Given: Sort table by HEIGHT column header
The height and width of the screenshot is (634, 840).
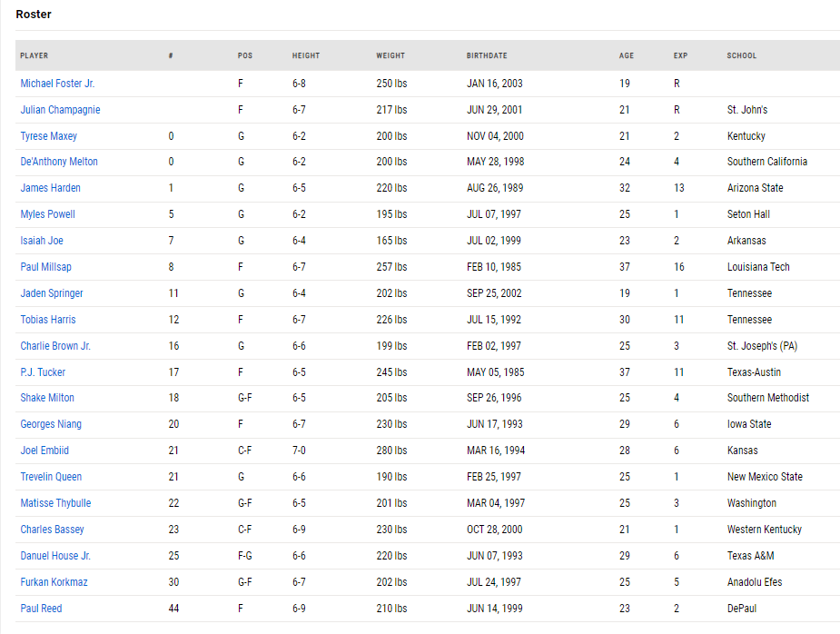Looking at the screenshot, I should (x=306, y=55).
